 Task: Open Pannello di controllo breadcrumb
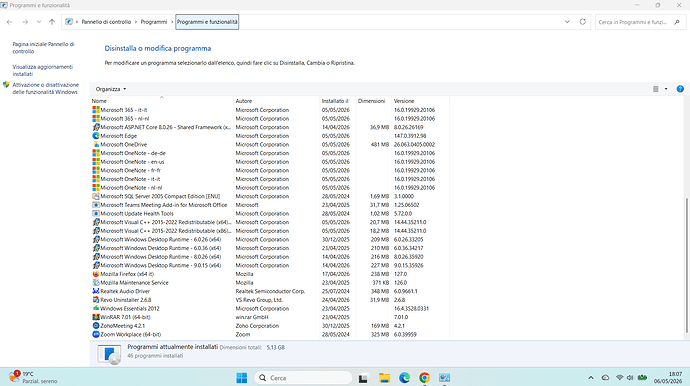[106, 22]
